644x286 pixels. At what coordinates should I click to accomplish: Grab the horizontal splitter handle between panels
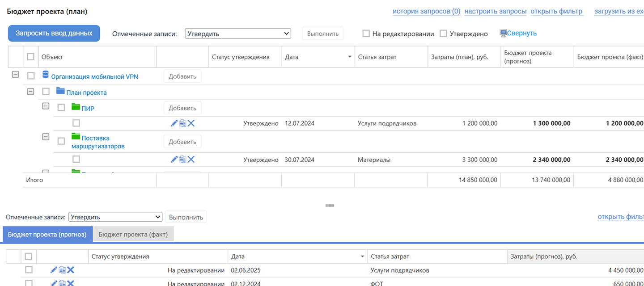(330, 206)
